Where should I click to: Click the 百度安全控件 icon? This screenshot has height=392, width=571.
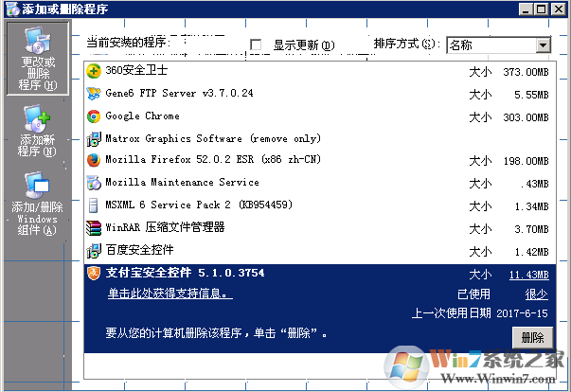click(x=94, y=251)
